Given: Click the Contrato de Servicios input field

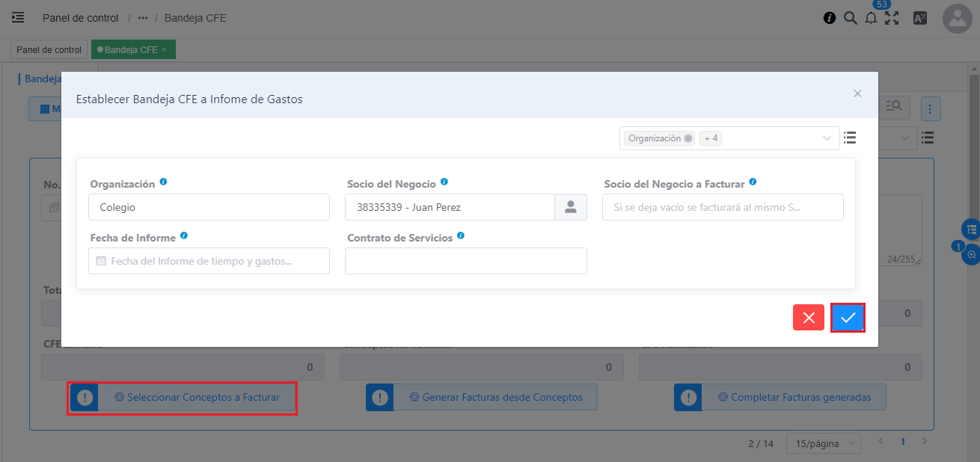Looking at the screenshot, I should [465, 261].
